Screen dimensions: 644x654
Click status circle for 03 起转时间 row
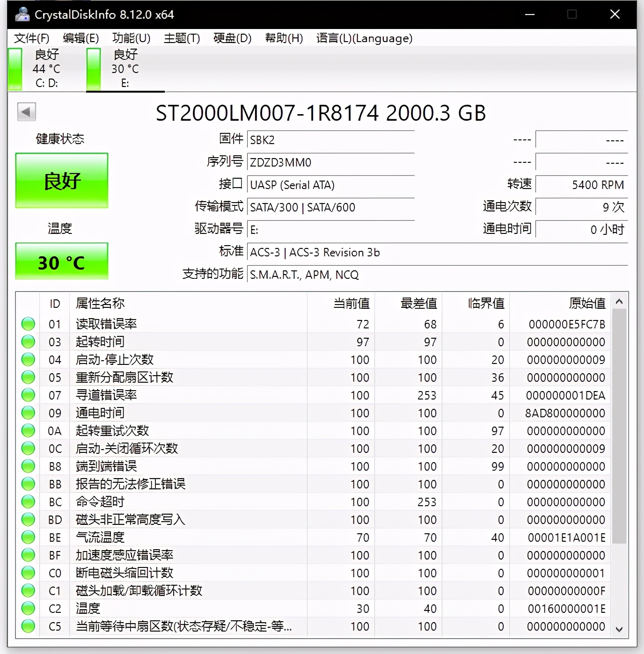coord(28,342)
